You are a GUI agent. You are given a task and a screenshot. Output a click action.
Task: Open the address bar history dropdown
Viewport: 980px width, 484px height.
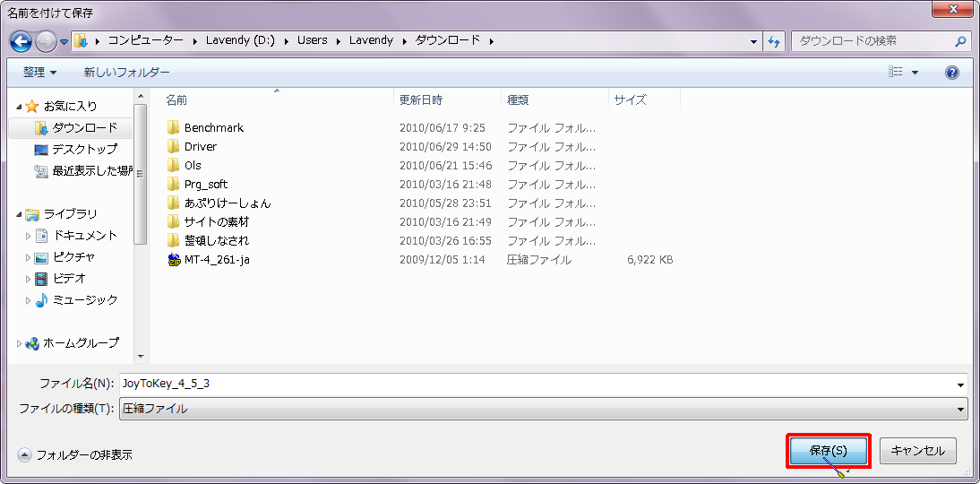coord(754,41)
